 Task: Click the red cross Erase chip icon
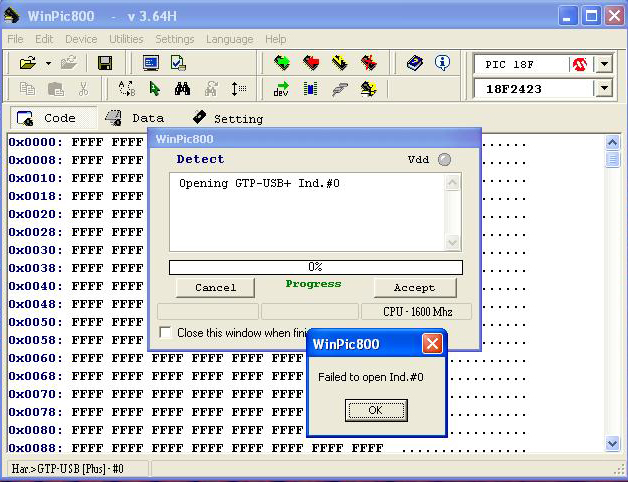click(x=369, y=63)
